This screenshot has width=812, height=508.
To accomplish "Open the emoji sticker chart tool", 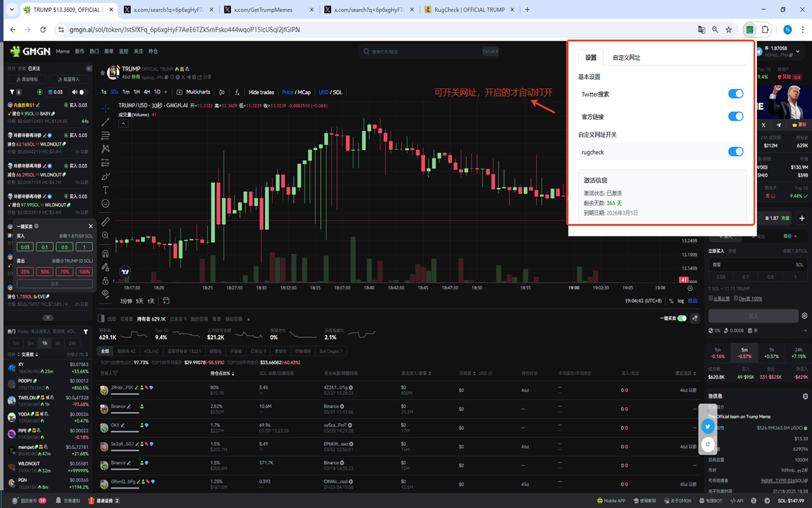I will [105, 204].
